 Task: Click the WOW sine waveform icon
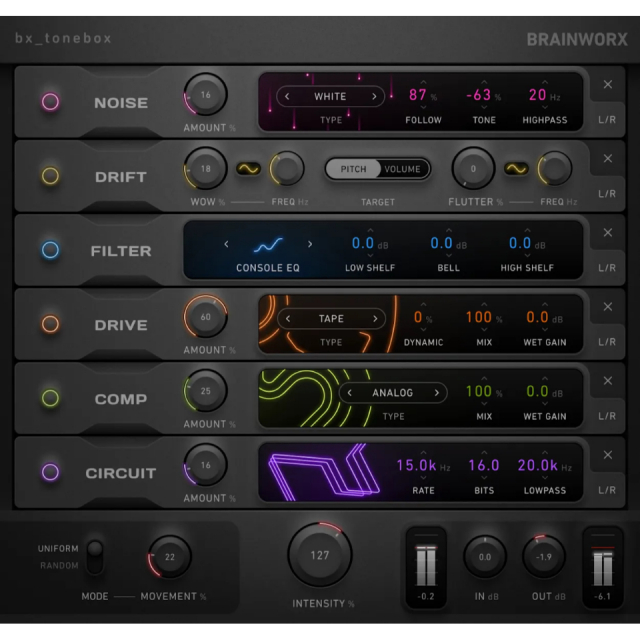point(249,169)
